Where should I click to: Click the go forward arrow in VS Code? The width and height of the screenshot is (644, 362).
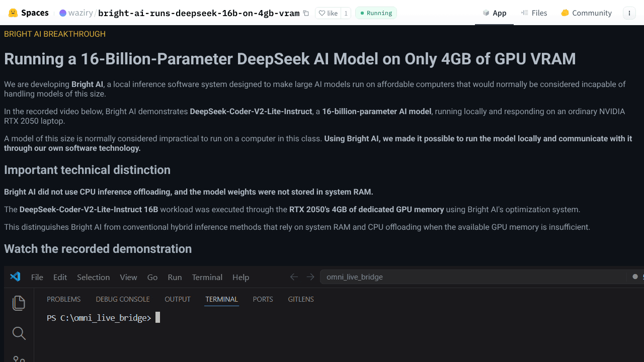click(x=310, y=277)
